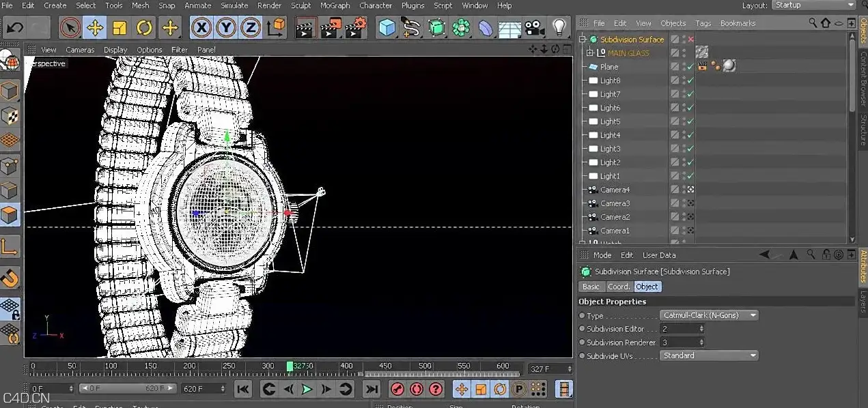Switch to the Basic tab
Screen dimensions: 868x408
[x=591, y=287]
